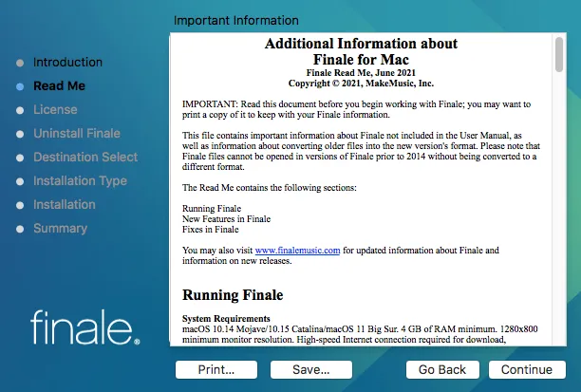Screen dimensions: 581x392
Task: Click 'New Features in Finale' line
Action: (x=226, y=219)
